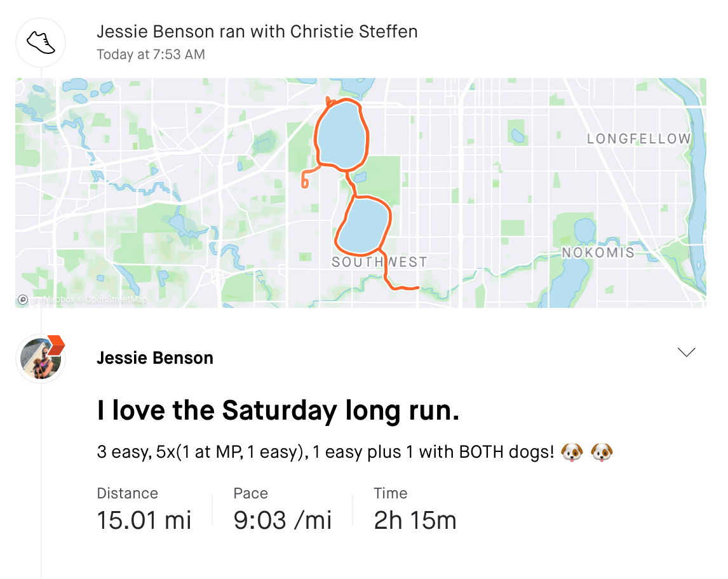The width and height of the screenshot is (728, 579).
Task: Click the 15.01 mi Distance stat
Action: point(144,520)
